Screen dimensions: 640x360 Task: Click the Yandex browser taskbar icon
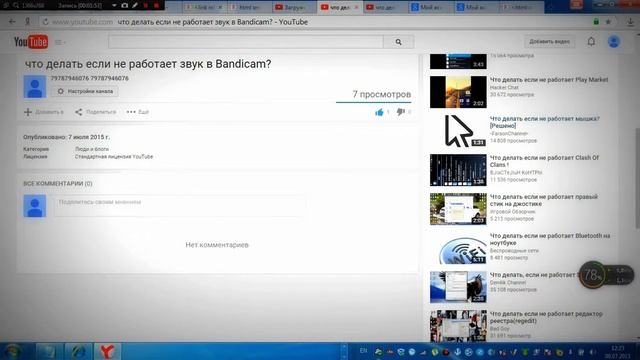(107, 351)
